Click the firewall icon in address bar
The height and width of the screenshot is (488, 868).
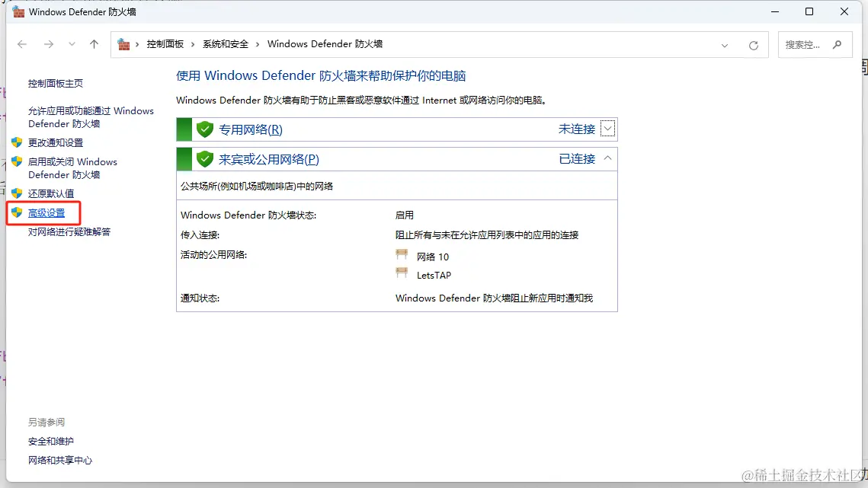click(x=123, y=44)
